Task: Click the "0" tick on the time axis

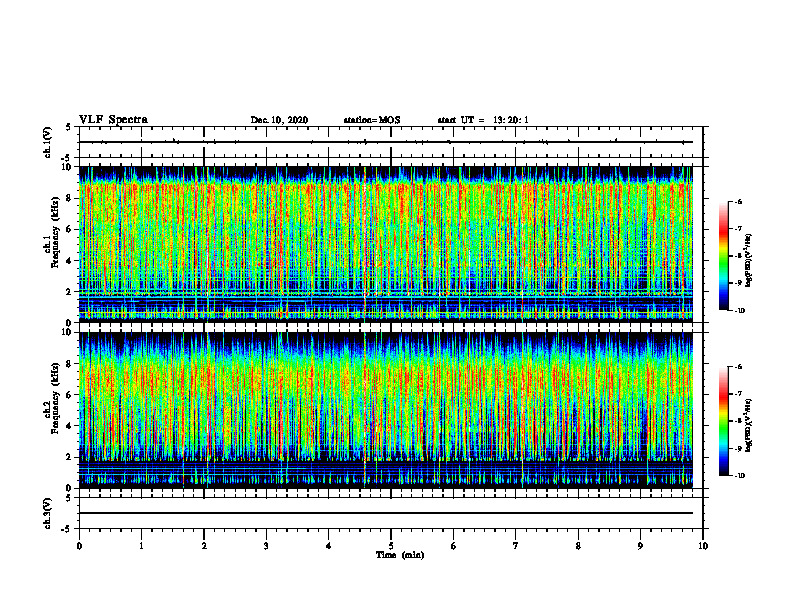Action: (x=79, y=546)
